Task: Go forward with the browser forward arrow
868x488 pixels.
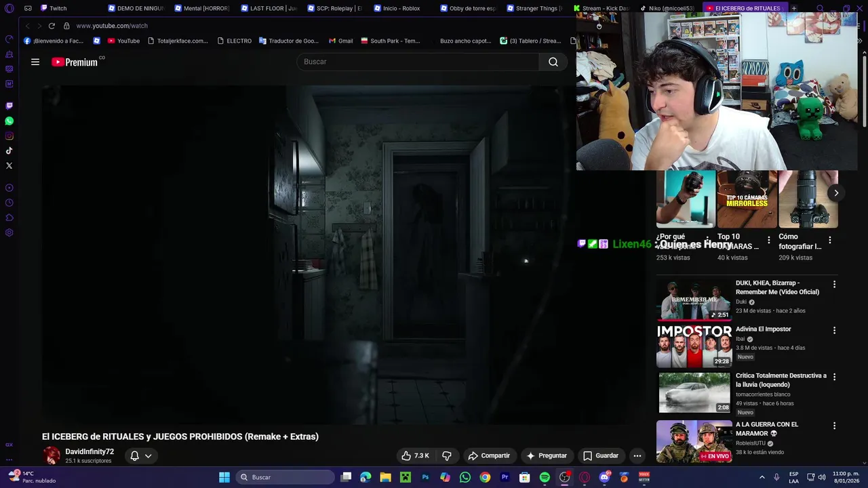Action: [39, 26]
